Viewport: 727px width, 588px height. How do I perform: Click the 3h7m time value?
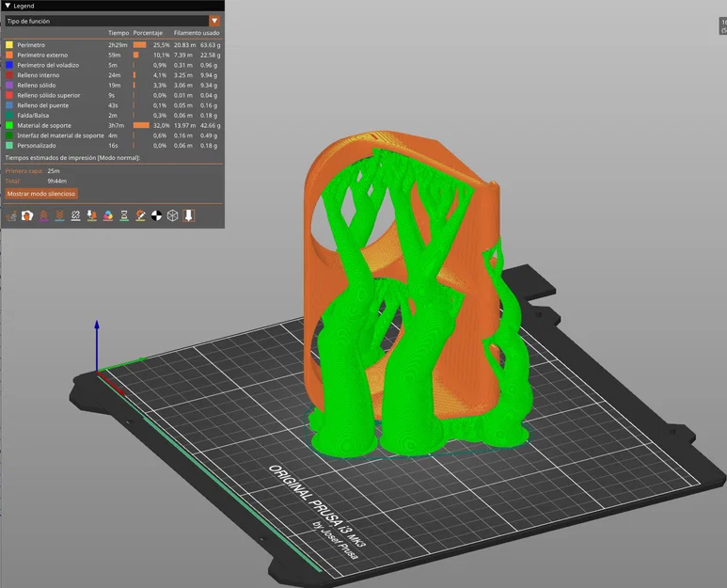[116, 126]
